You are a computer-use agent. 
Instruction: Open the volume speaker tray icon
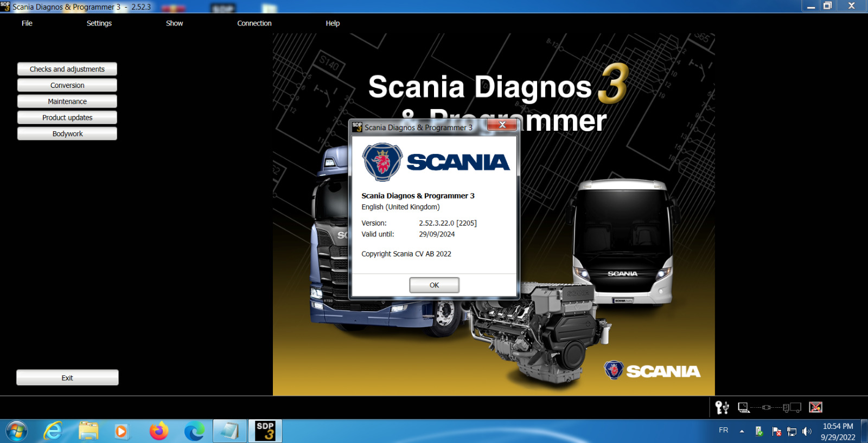[807, 432]
